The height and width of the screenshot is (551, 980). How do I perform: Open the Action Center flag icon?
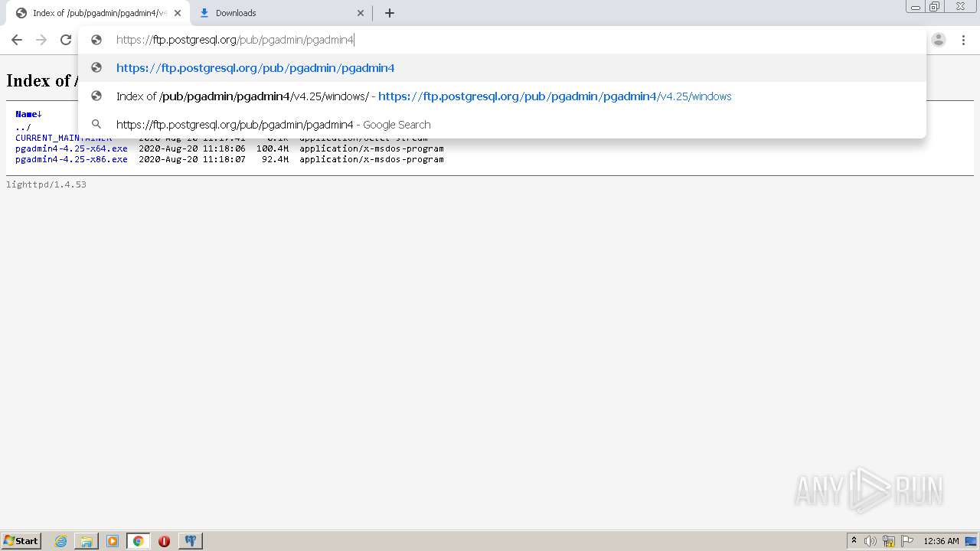[x=907, y=541]
